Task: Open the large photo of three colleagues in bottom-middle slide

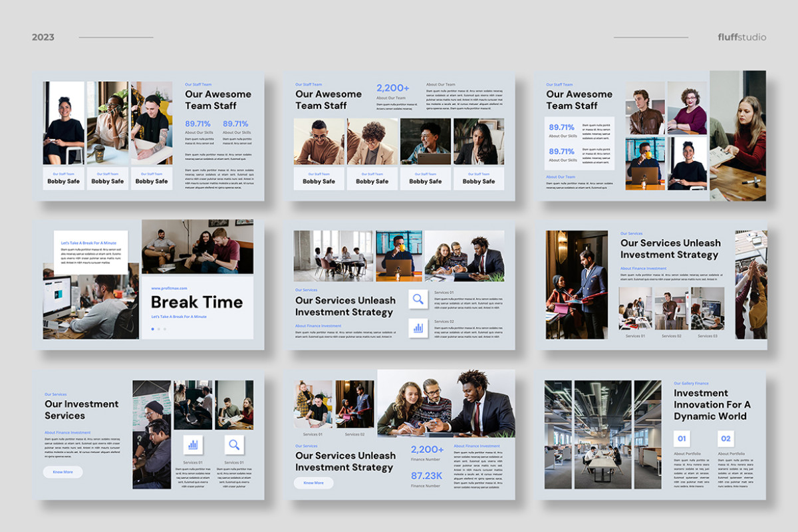Action: 446,403
